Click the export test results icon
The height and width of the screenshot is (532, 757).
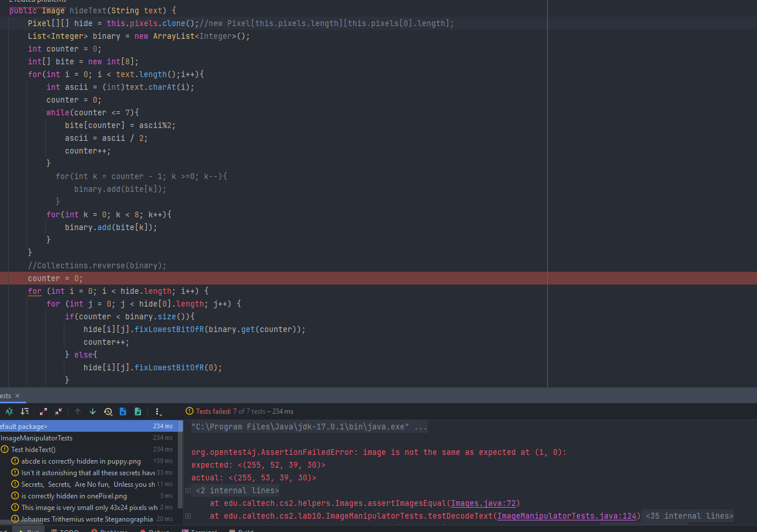[x=138, y=411]
